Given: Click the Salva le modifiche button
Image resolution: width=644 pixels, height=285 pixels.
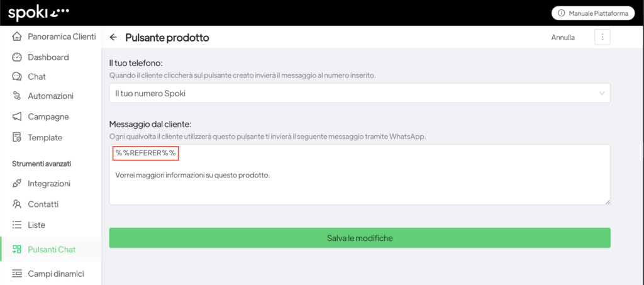Looking at the screenshot, I should tap(360, 238).
